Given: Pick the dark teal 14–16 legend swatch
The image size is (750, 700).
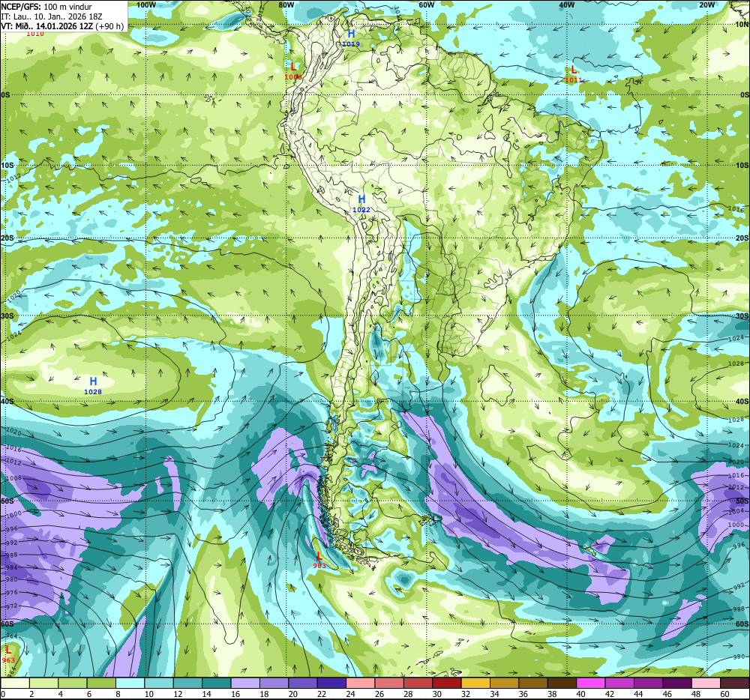Looking at the screenshot, I should 216,683.
